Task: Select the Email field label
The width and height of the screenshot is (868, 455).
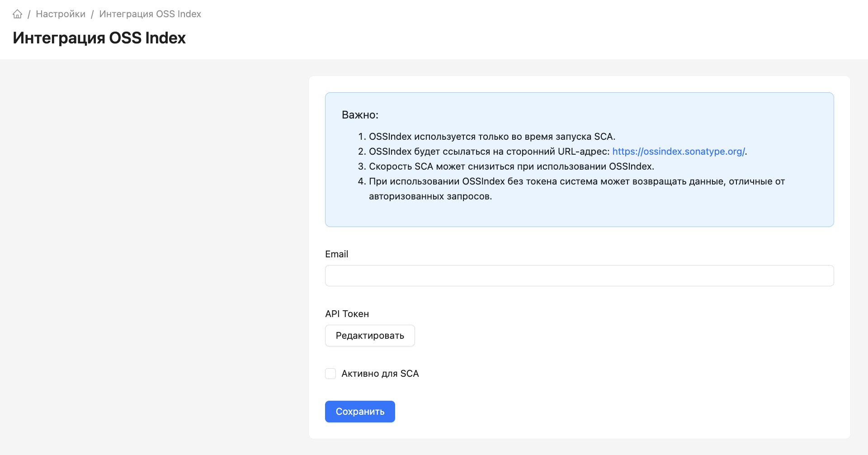Action: coord(337,254)
